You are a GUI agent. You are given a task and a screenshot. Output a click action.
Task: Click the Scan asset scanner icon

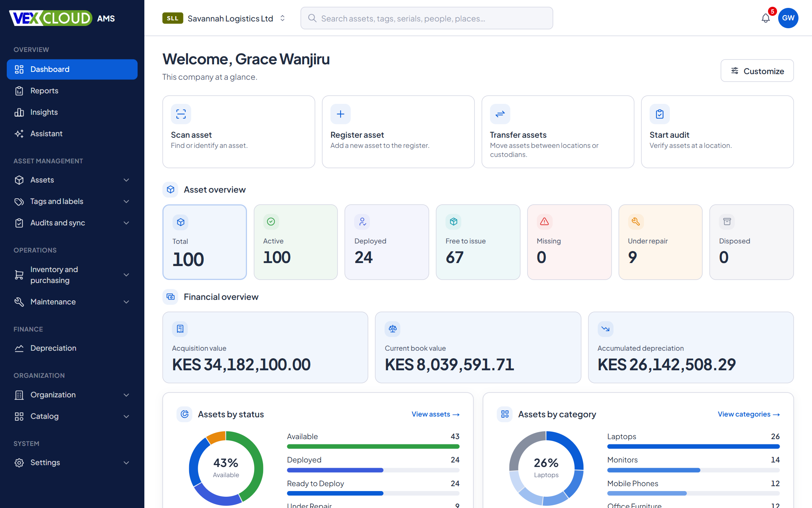(x=181, y=114)
